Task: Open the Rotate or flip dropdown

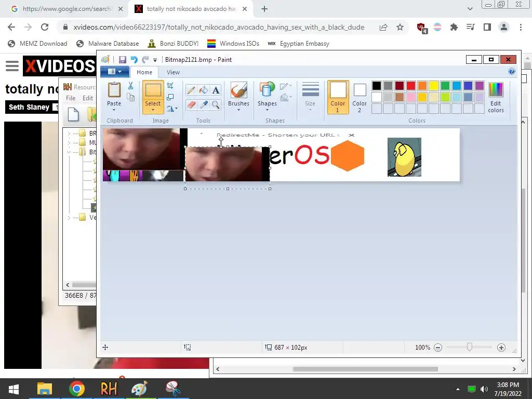Action: tap(172, 109)
